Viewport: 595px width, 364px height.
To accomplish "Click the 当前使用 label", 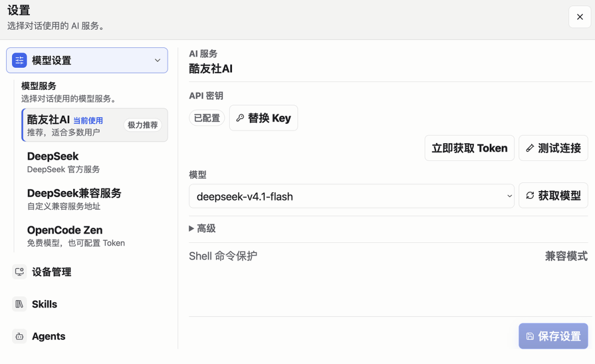I will click(88, 121).
